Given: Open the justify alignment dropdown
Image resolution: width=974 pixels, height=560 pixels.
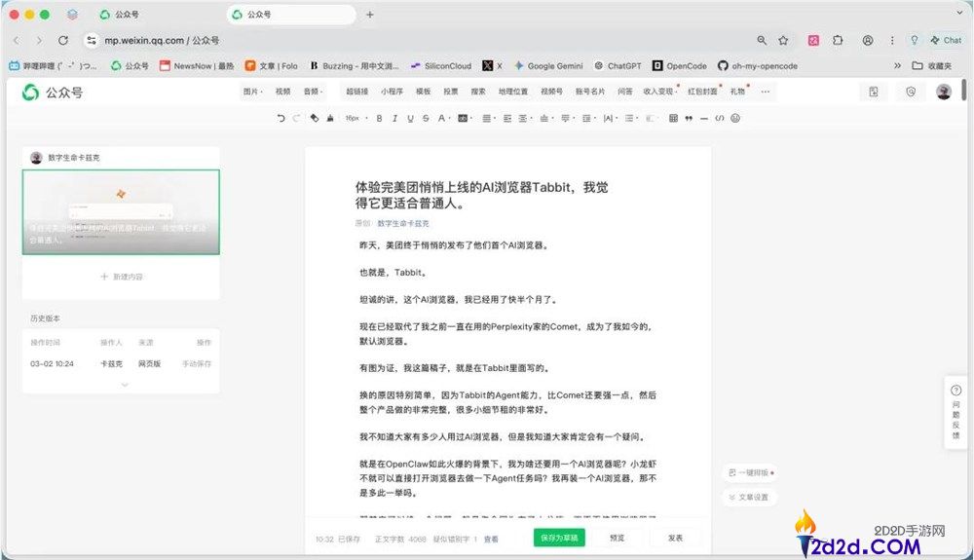Looking at the screenshot, I should 488,118.
